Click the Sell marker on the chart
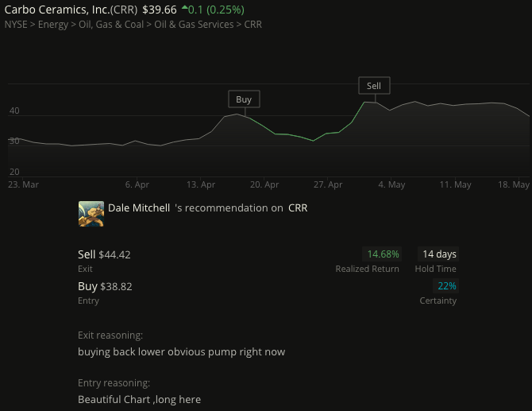 click(374, 86)
